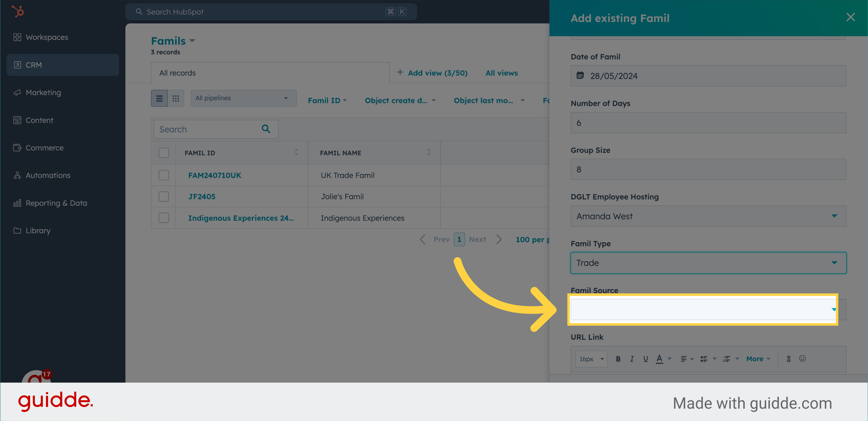The width and height of the screenshot is (868, 421).
Task: Open the Marketing section in the sidebar
Action: pos(43,92)
